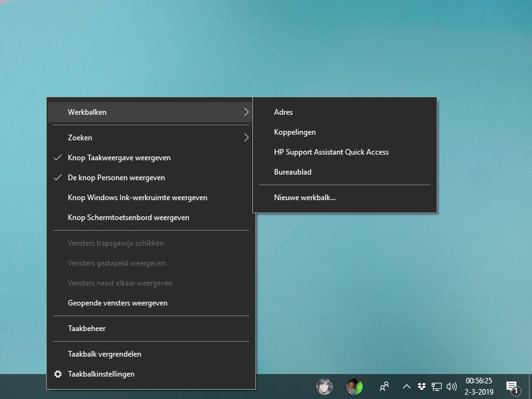
Task: Select Adres in the toolbars submenu
Action: 283,112
